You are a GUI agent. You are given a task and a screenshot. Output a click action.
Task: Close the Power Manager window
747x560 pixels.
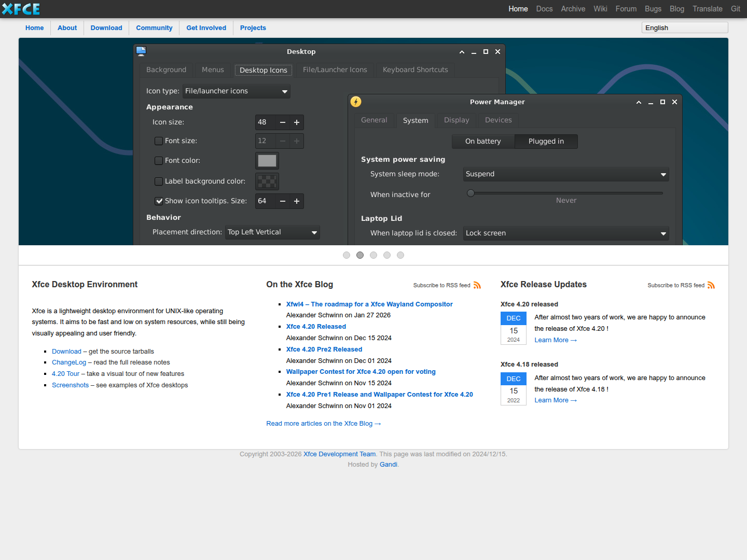pos(674,102)
